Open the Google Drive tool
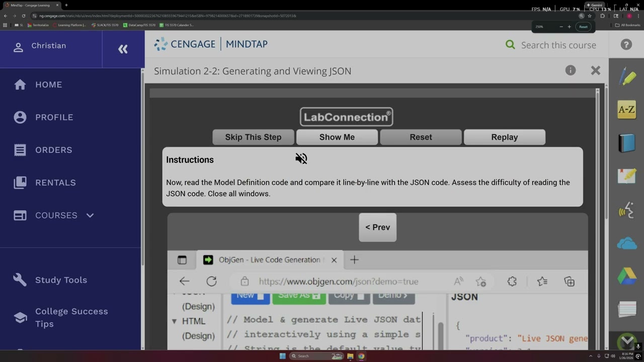This screenshot has width=644, height=362. click(x=627, y=277)
